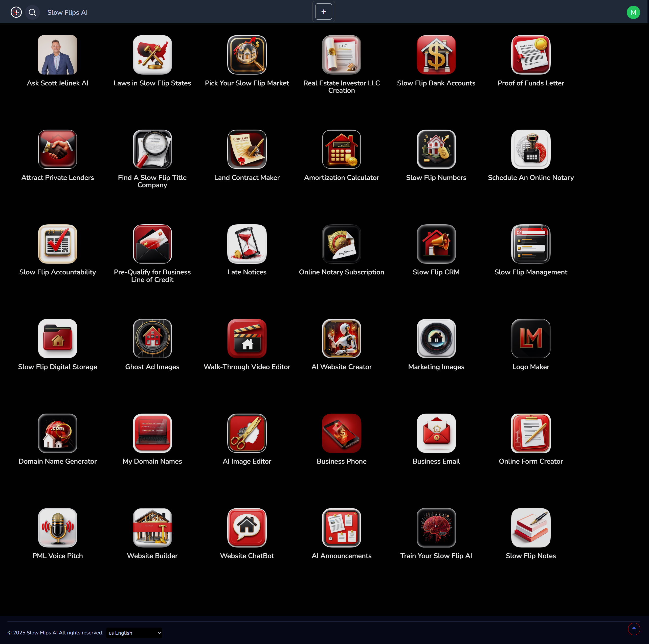Open PML Voice Pitch microphone icon
Screen dimensions: 649x644
pos(57,528)
